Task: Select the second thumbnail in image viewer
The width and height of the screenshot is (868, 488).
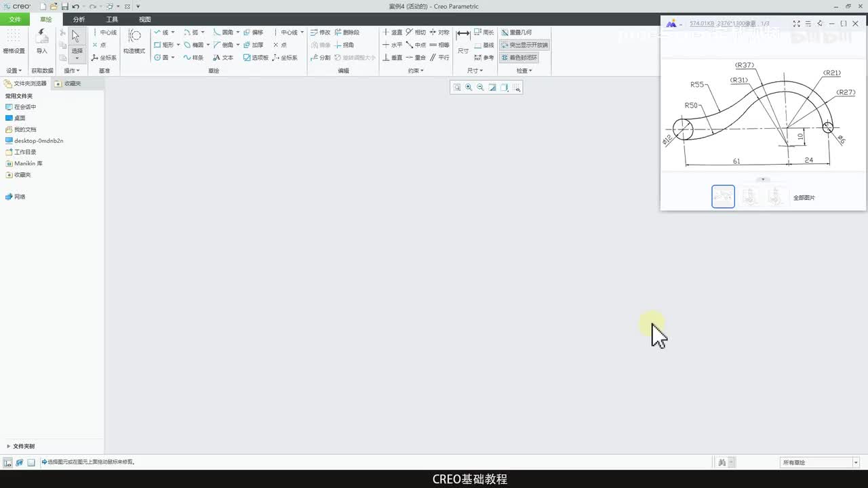Action: [749, 197]
